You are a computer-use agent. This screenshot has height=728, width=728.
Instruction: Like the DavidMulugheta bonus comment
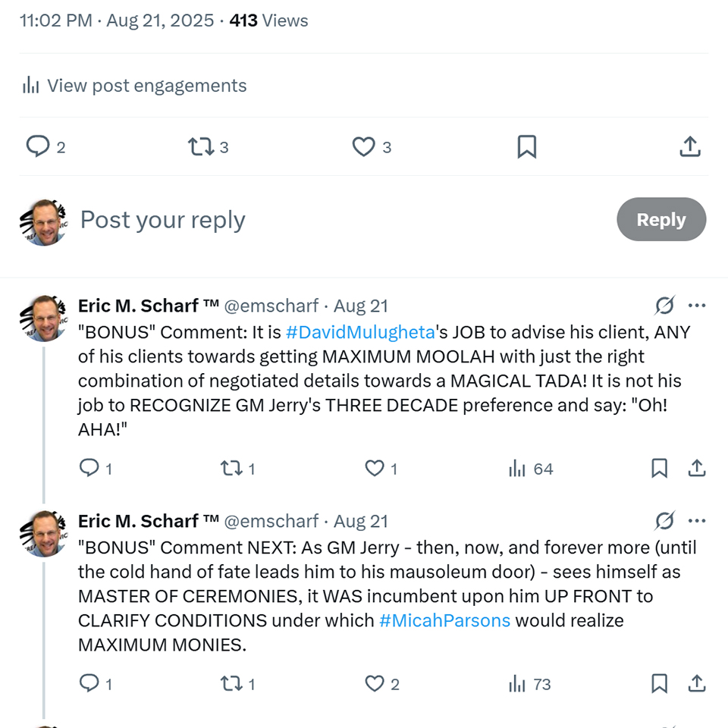(x=375, y=469)
